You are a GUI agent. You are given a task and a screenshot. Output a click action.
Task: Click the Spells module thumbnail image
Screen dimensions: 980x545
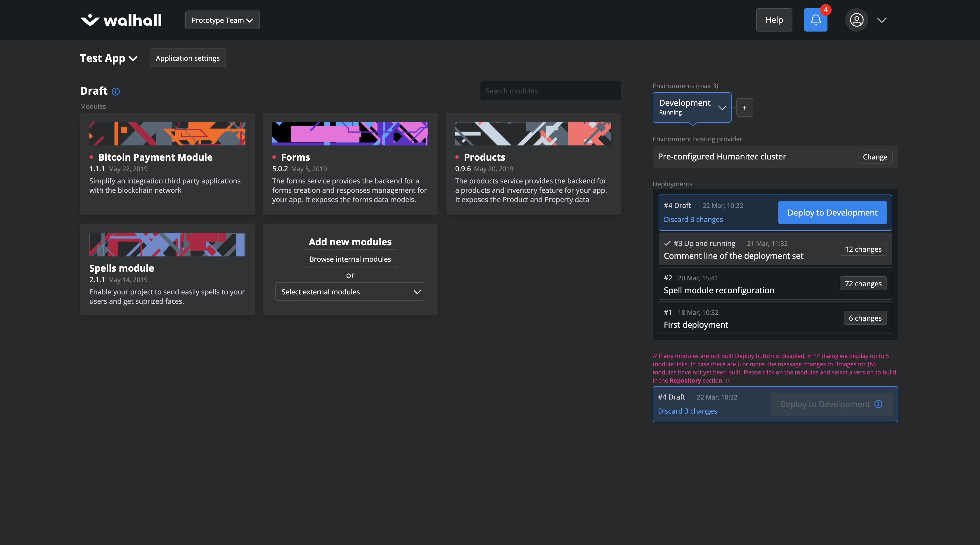pos(167,244)
